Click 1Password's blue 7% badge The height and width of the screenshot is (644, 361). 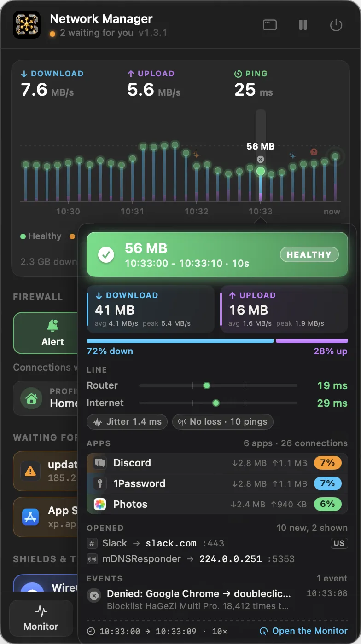(x=327, y=483)
